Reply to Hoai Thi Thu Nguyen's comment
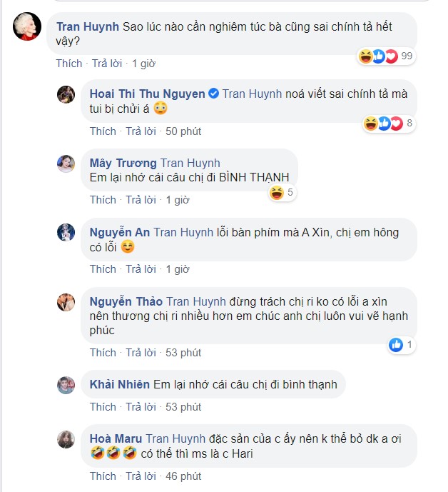 point(141,131)
